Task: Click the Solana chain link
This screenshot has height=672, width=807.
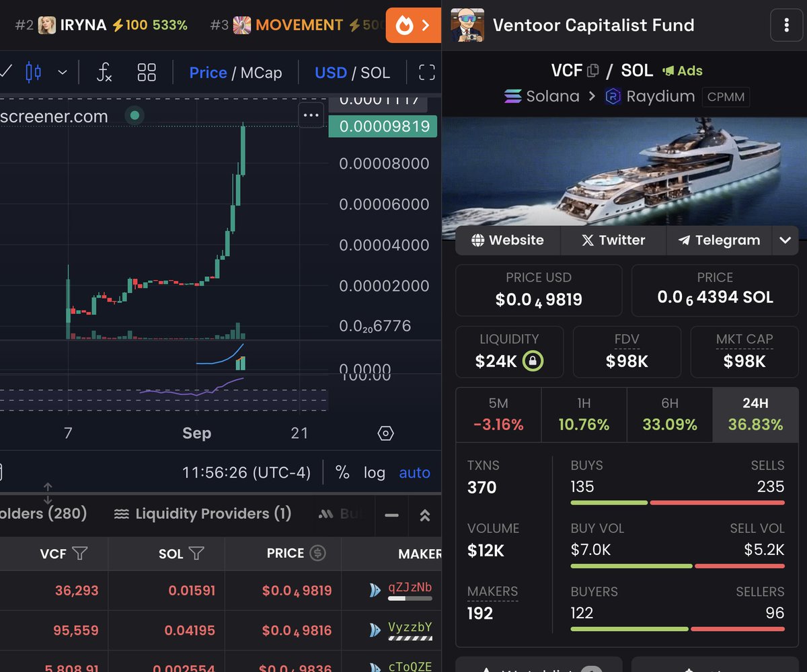Action: (x=541, y=96)
